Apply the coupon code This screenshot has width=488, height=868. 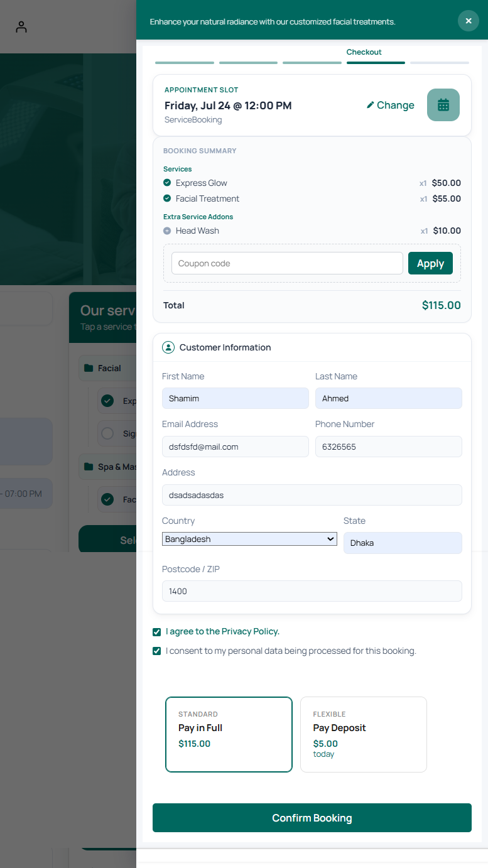tap(430, 263)
